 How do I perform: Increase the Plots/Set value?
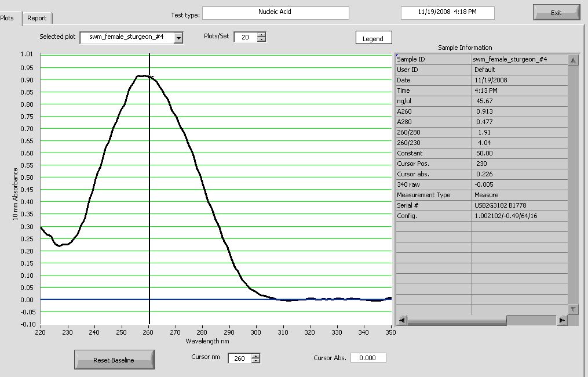pos(261,35)
